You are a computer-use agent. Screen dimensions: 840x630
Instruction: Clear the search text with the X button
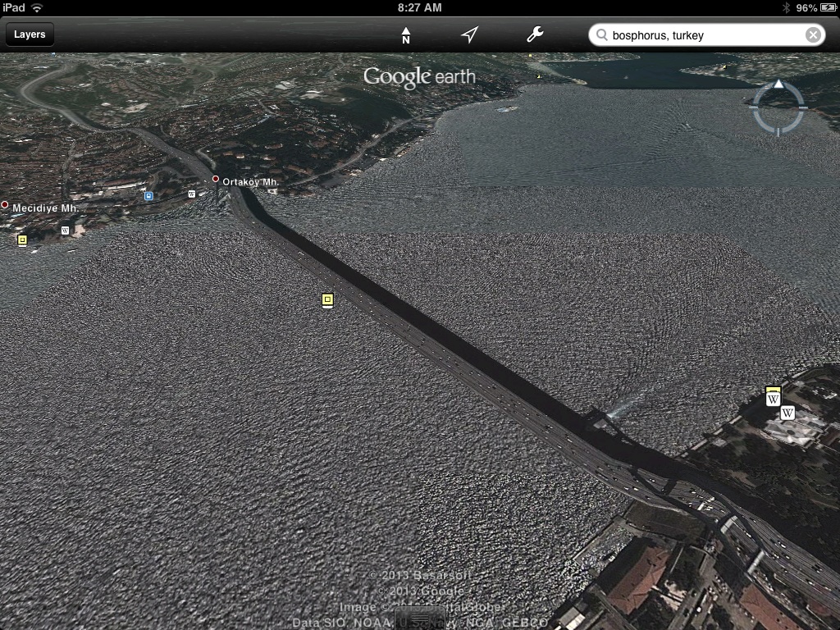click(813, 35)
